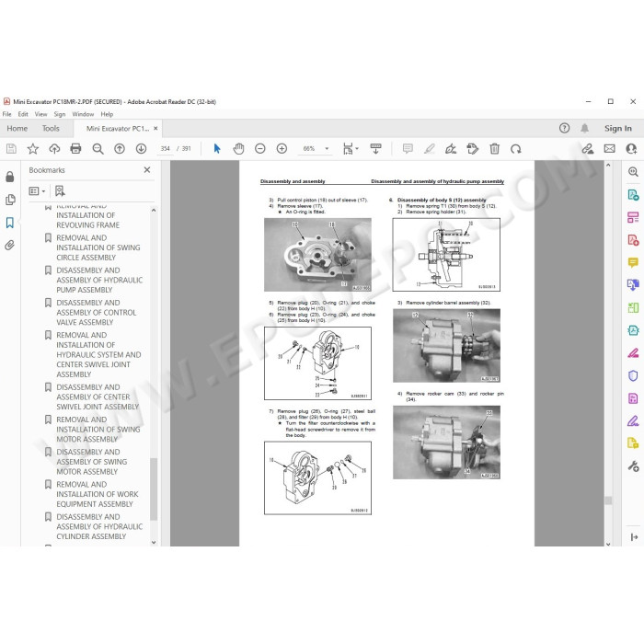This screenshot has width=644, height=644.
Task: Go to the previous page arrow
Action: (120, 149)
